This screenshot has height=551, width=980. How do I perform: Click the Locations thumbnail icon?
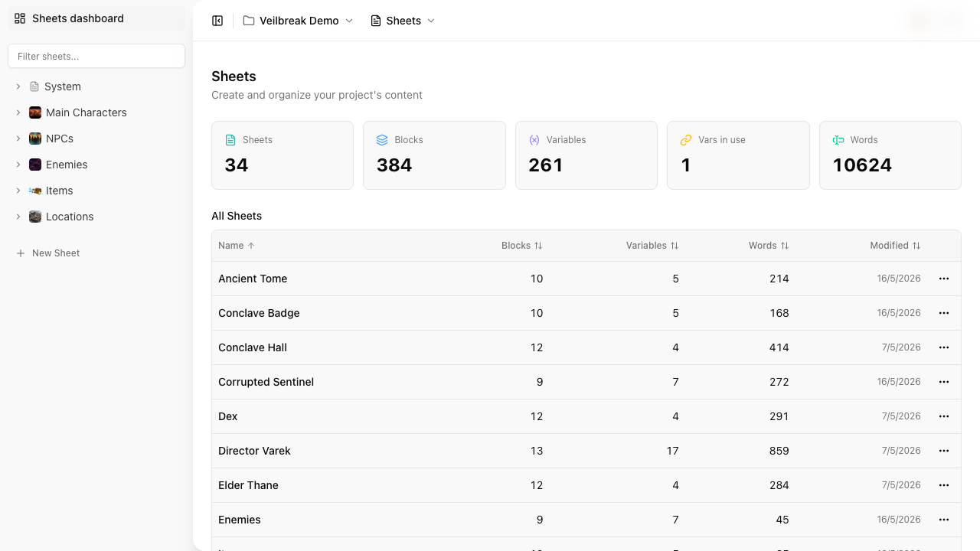point(35,217)
